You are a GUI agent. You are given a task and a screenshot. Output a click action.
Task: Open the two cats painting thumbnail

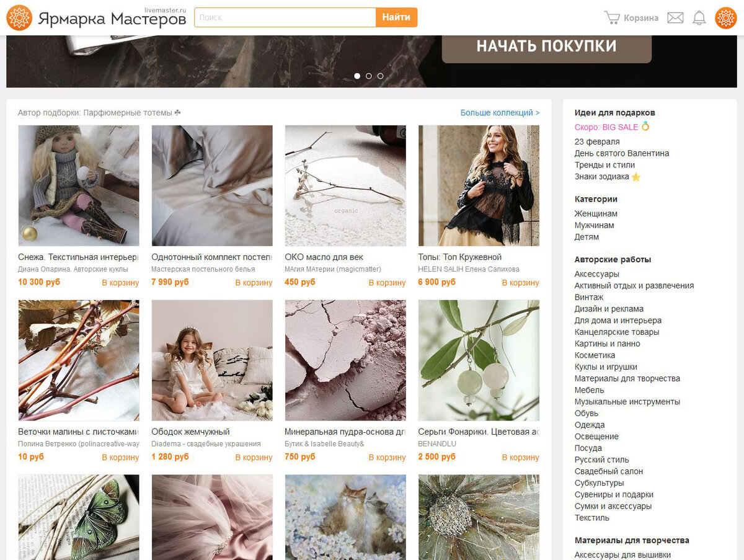(345, 517)
